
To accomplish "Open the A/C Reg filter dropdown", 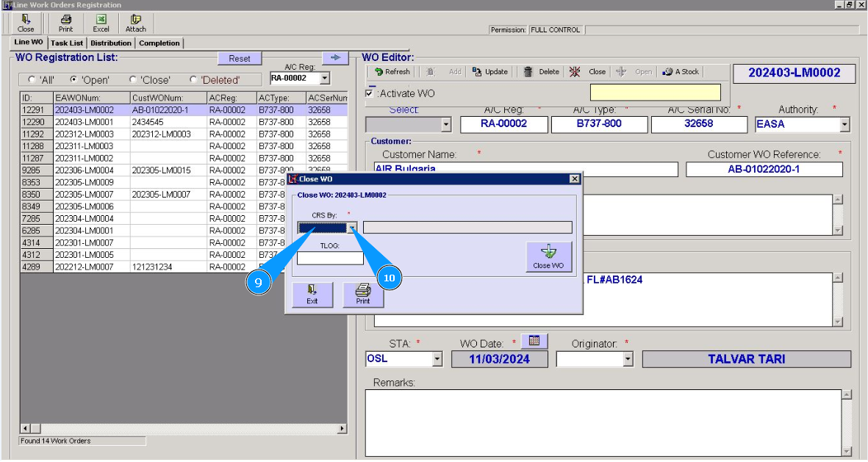I will tap(325, 78).
